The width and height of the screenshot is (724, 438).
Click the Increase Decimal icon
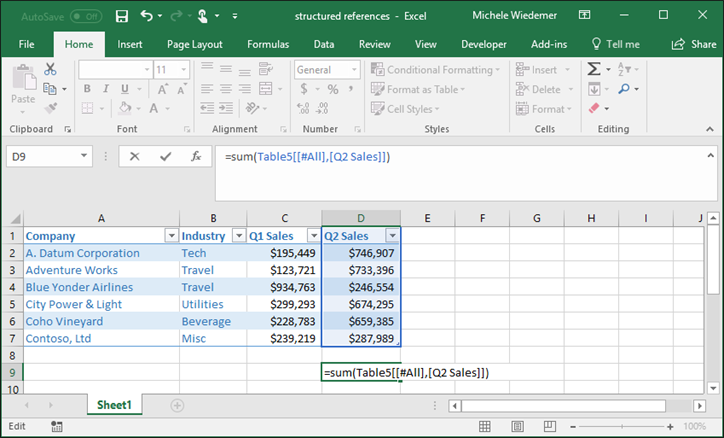(x=303, y=108)
